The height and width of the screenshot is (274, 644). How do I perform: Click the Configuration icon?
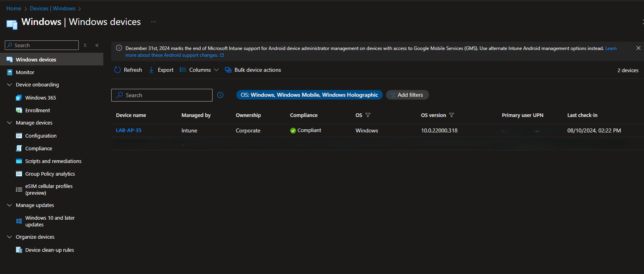(19, 136)
